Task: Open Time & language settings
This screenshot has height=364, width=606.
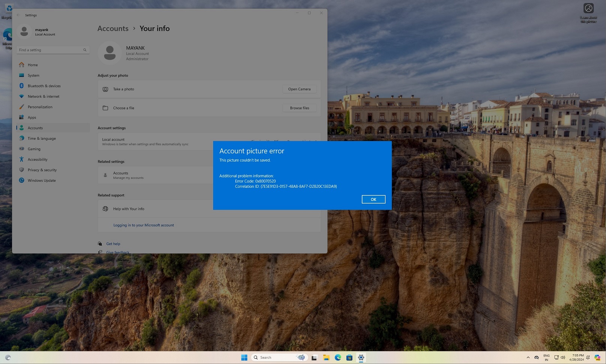Action: (x=53, y=138)
